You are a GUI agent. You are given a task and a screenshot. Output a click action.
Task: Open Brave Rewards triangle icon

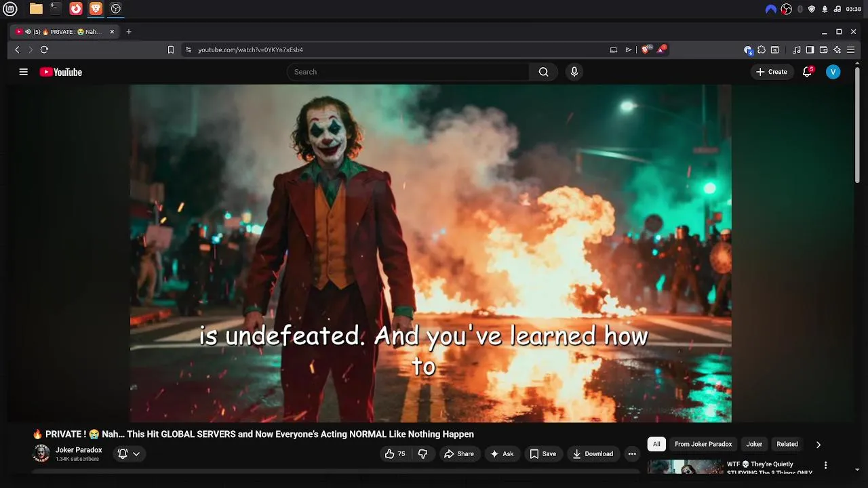(x=662, y=49)
